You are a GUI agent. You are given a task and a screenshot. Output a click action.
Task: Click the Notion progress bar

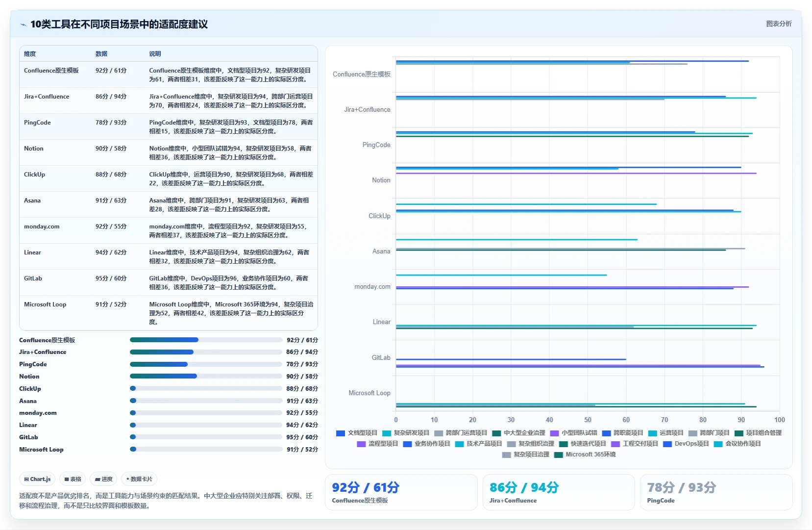pos(206,376)
